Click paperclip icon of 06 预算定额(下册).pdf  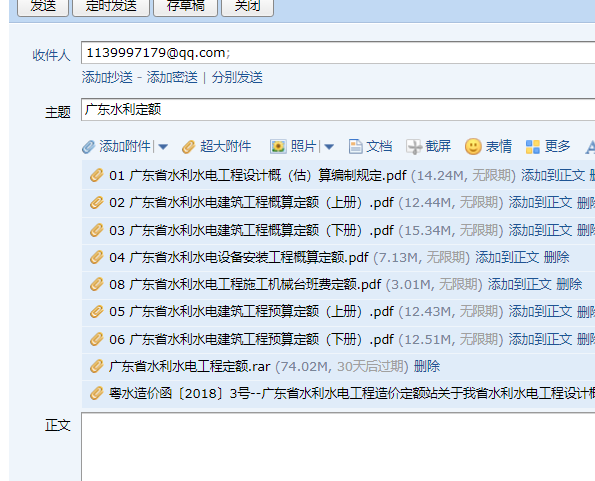(x=97, y=339)
